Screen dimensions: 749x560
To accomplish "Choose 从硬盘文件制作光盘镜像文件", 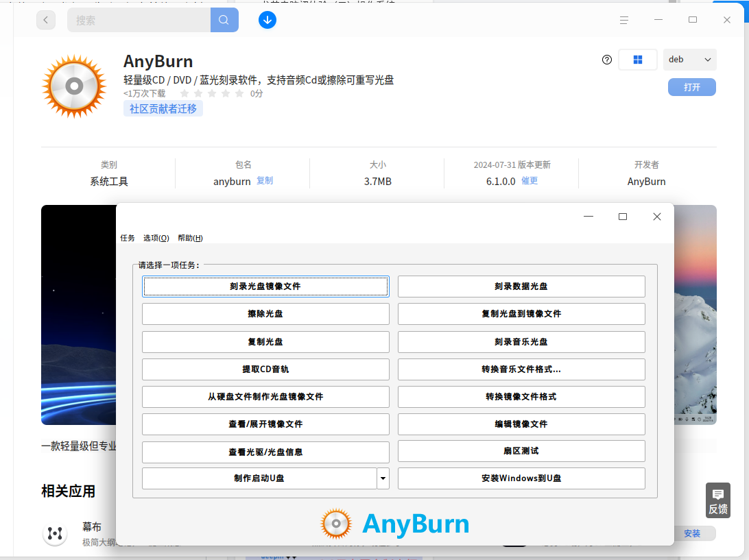I will coord(265,397).
